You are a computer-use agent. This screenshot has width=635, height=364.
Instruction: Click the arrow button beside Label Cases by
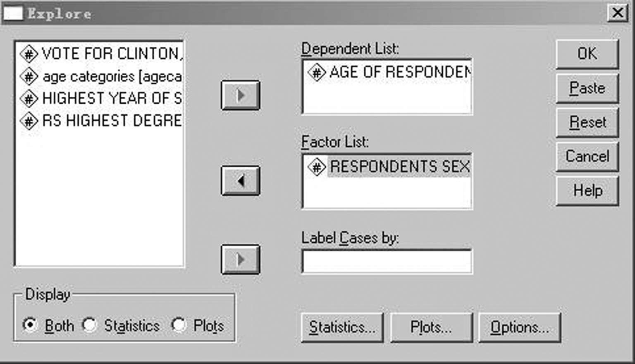pyautogui.click(x=240, y=259)
